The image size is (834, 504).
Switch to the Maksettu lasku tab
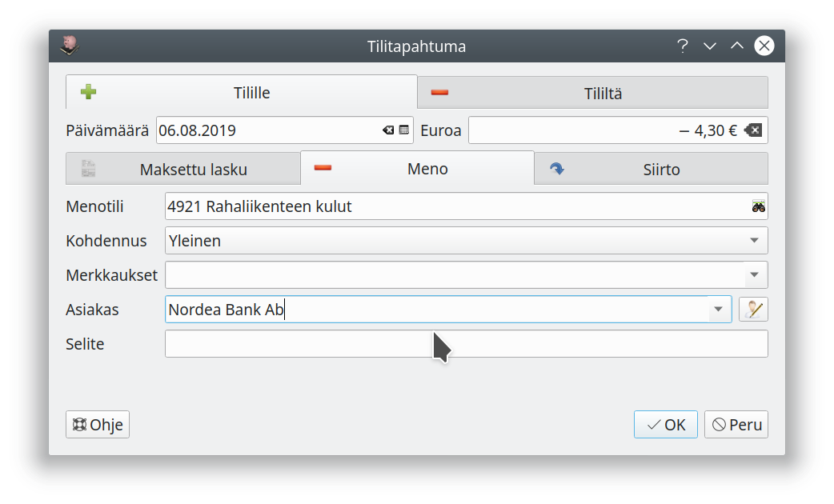coord(182,170)
